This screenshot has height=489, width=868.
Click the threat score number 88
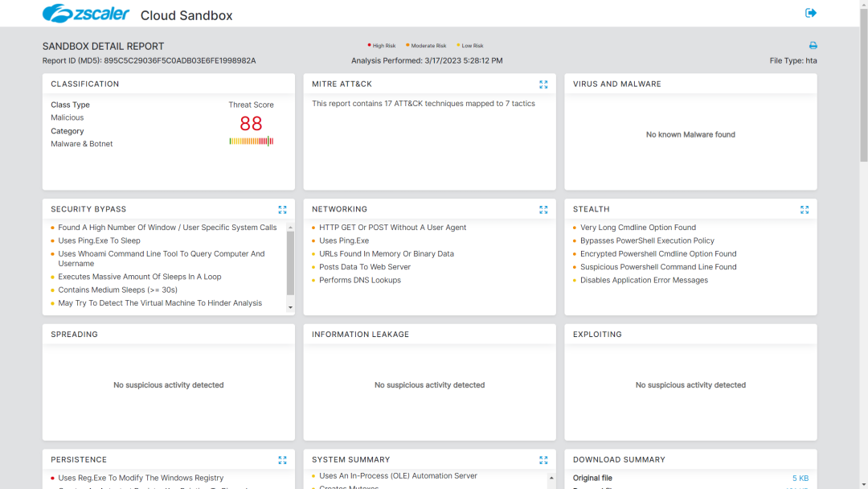251,124
